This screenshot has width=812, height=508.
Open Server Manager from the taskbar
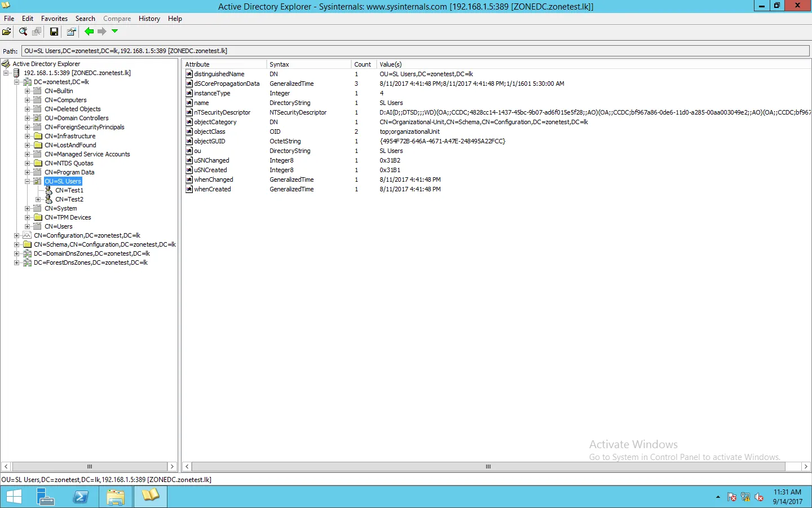46,497
